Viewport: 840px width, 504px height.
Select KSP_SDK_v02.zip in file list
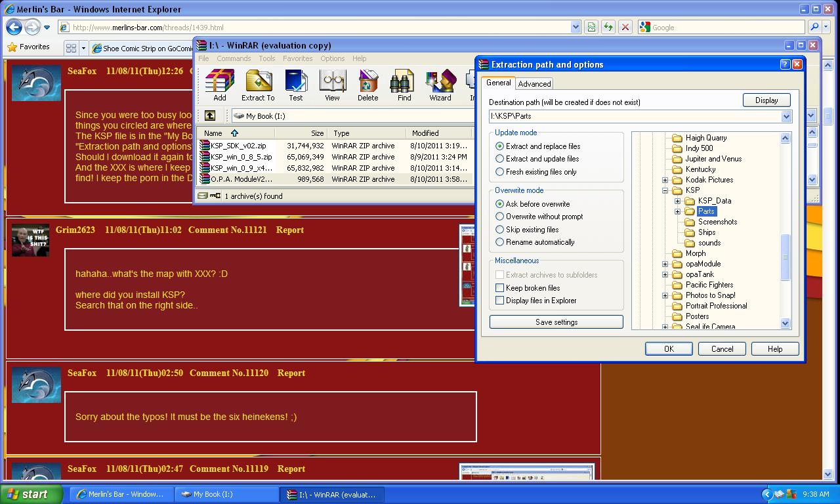[x=238, y=146]
